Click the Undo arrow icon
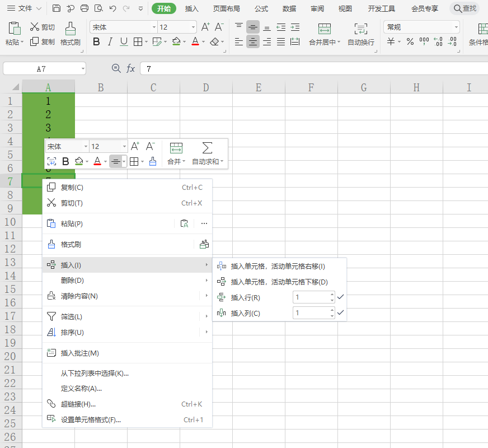488x448 pixels. [112, 8]
